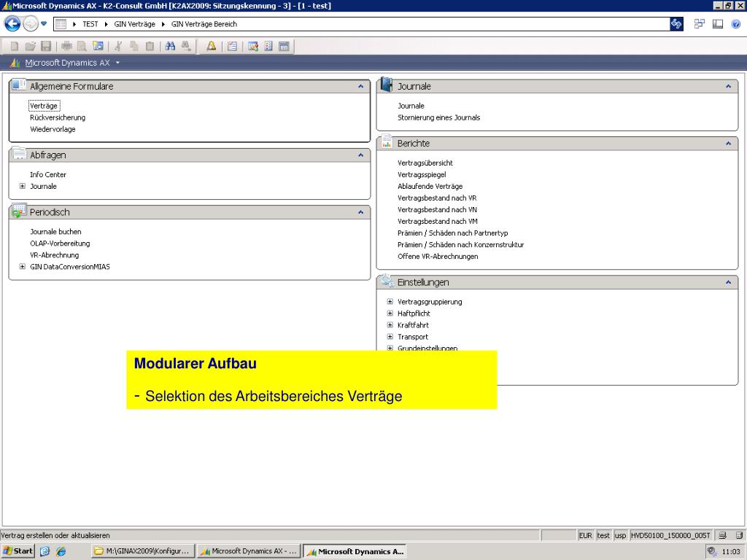Click the calendar-style last toolbar icon
Viewport: 747px width, 560px height.
tap(284, 46)
